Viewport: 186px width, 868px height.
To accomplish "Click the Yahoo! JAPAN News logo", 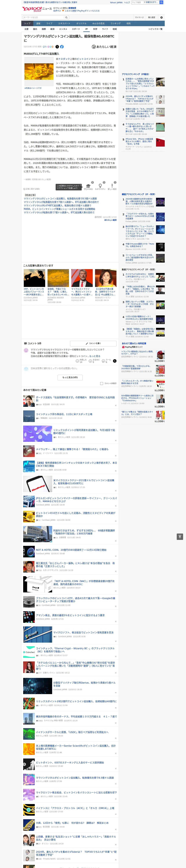I will [37, 9].
